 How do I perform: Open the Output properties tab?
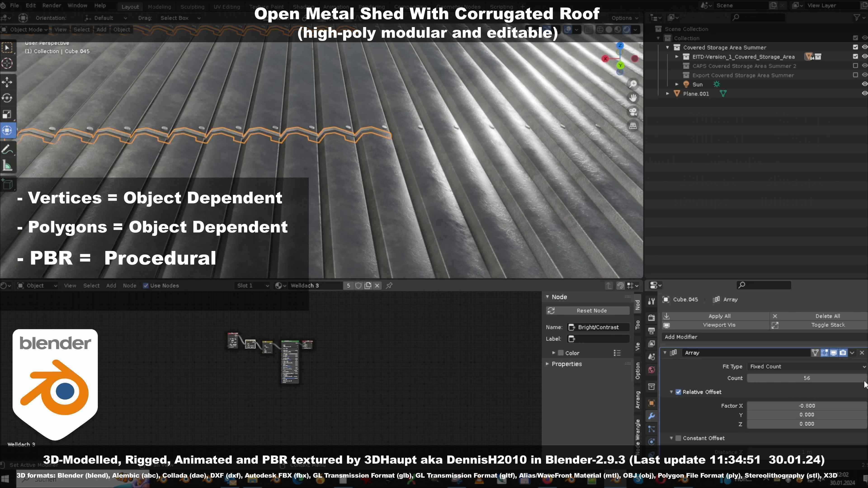tap(651, 331)
